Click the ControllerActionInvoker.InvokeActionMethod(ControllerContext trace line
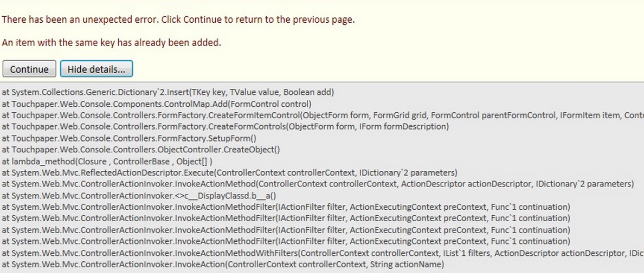Screen dimensions: 644x277 pos(318,184)
